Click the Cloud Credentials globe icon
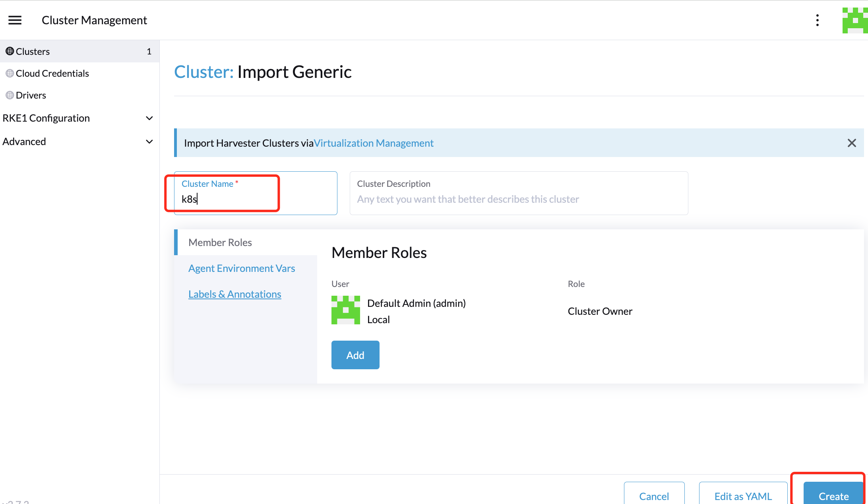 10,73
